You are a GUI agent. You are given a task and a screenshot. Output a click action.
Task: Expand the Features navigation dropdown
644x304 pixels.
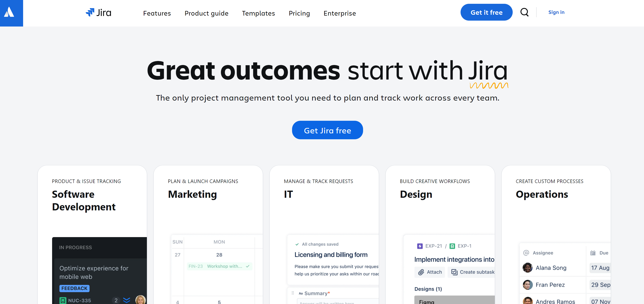tap(157, 13)
